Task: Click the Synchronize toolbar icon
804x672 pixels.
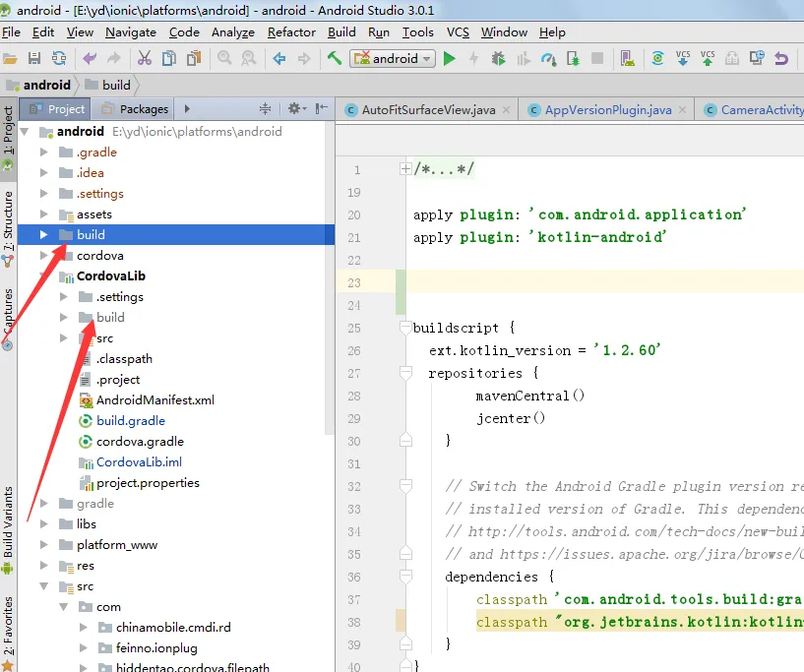Action: point(59,58)
